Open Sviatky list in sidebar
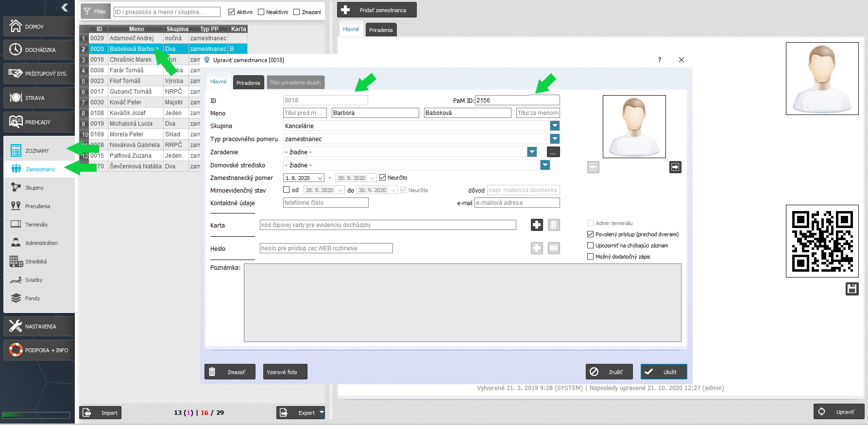 (x=34, y=280)
